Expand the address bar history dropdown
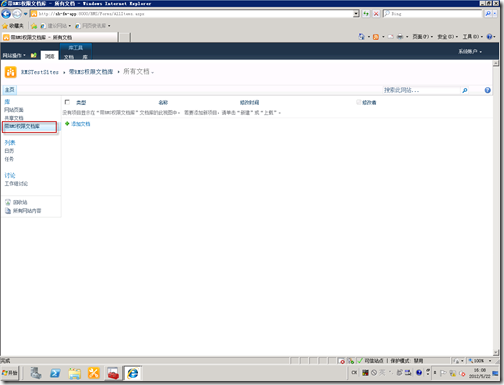 pos(356,14)
